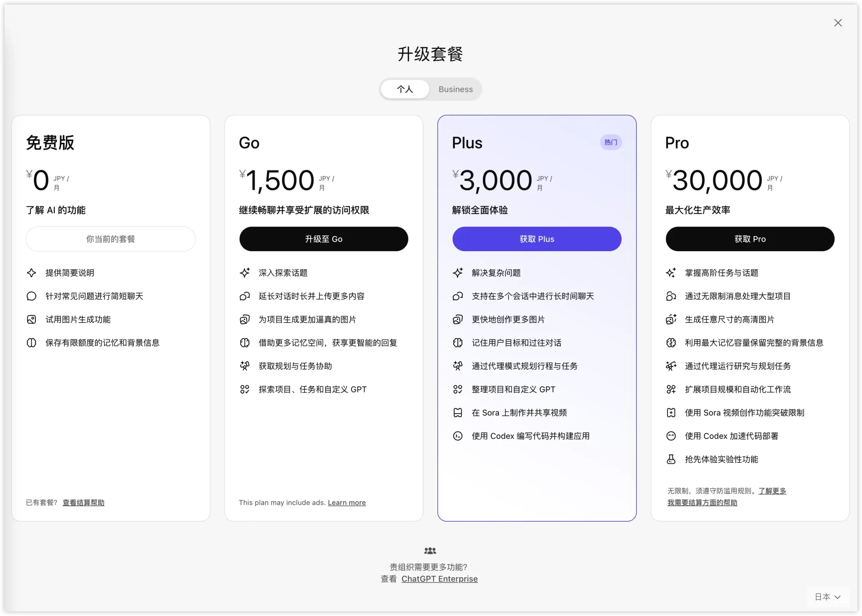Switch to the 个人 plan toggle
This screenshot has width=862, height=616.
point(405,89)
